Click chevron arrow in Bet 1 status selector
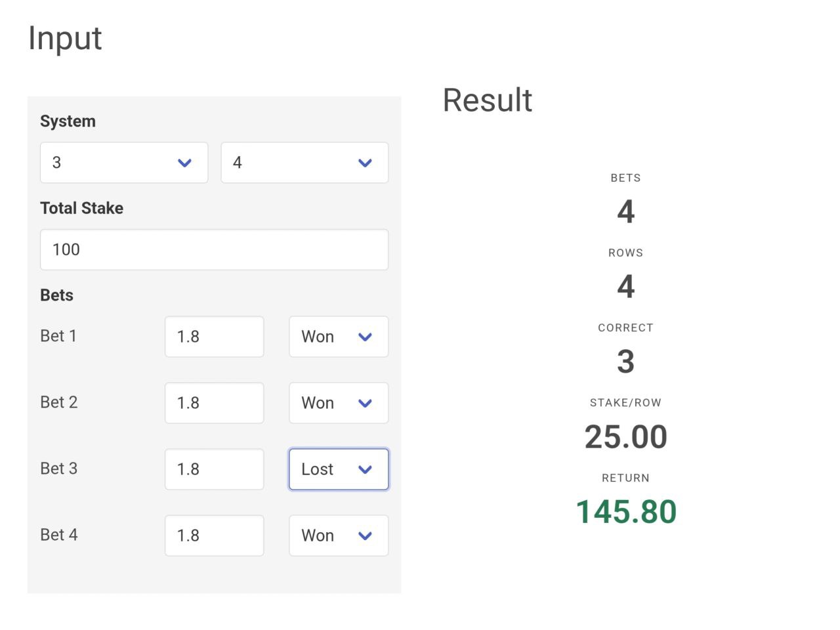Image resolution: width=840 pixels, height=630 pixels. [366, 337]
